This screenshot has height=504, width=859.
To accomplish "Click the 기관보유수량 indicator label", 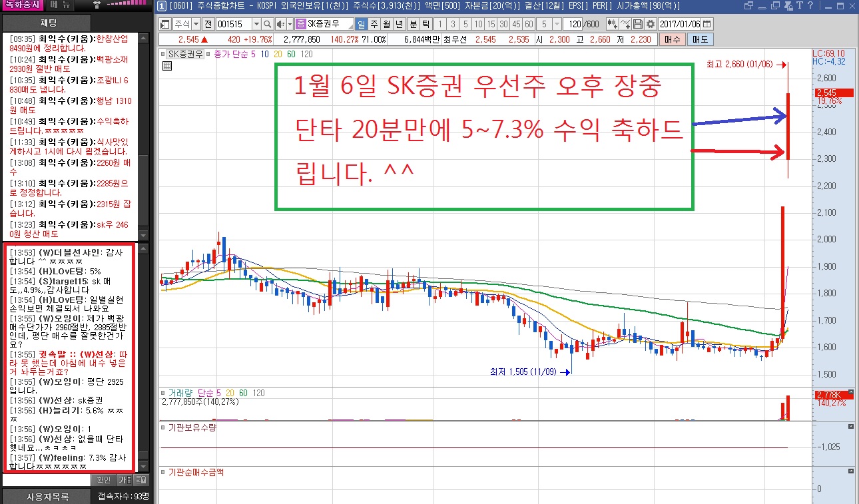I will [x=192, y=427].
